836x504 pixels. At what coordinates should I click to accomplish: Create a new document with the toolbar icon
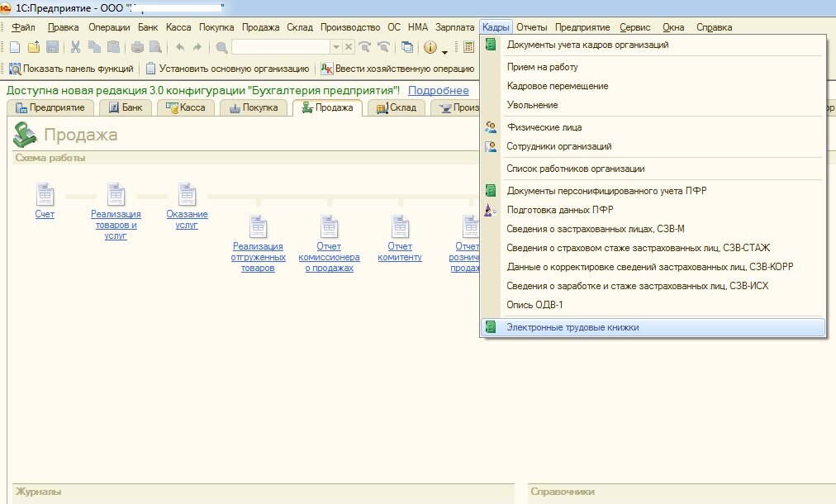point(15,47)
